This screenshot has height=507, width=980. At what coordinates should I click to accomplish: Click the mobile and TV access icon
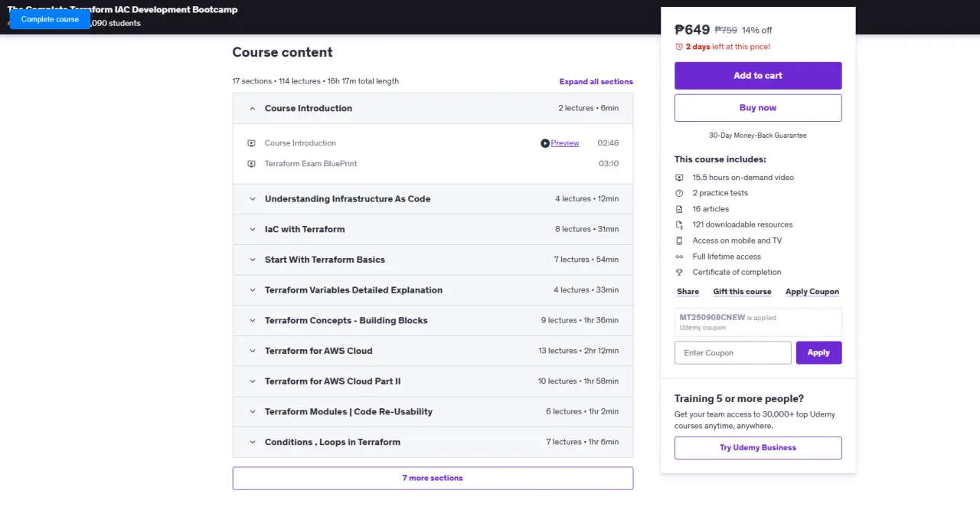[679, 240]
